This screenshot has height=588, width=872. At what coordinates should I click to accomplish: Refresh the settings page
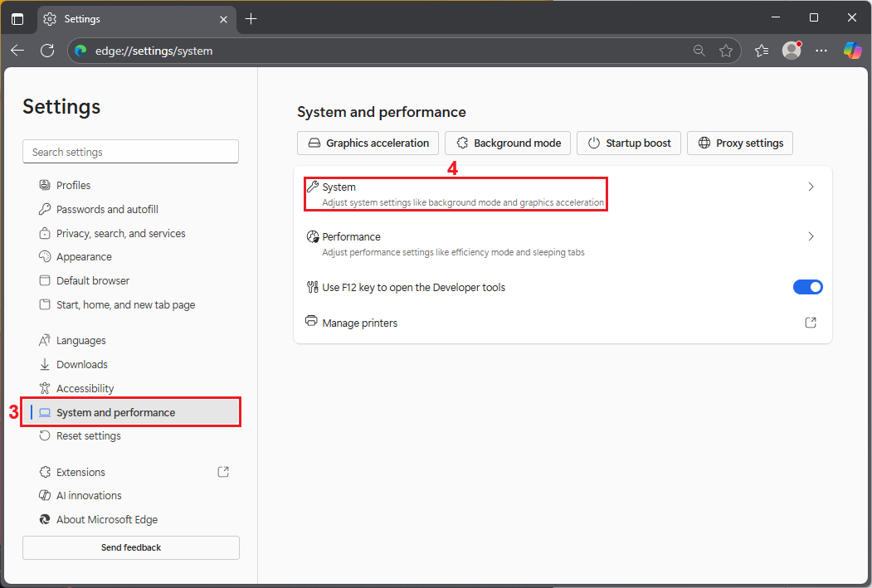point(48,51)
